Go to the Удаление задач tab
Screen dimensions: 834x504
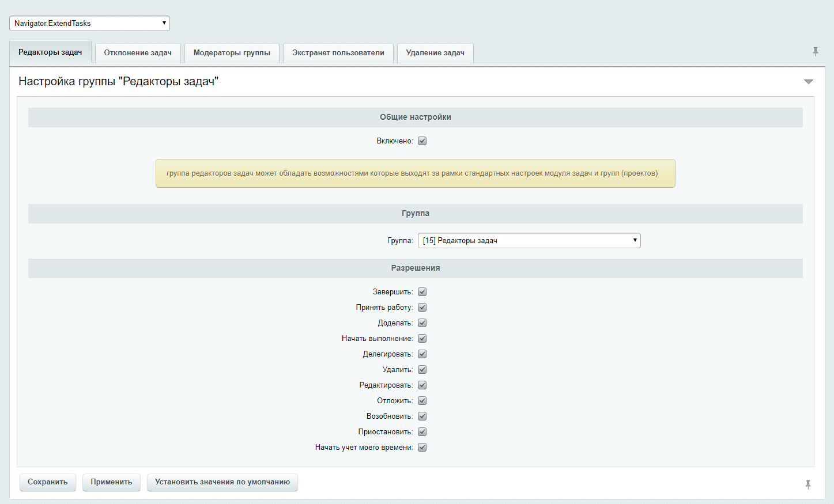435,52
